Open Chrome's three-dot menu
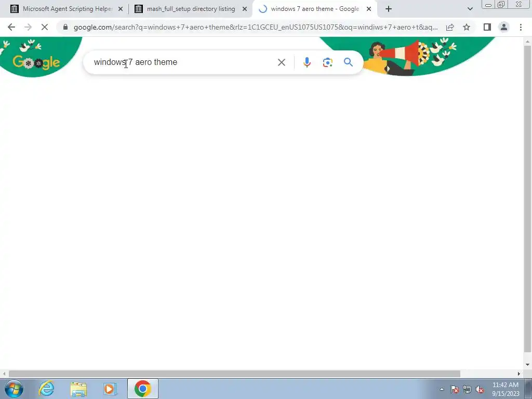The image size is (532, 399). point(521,27)
